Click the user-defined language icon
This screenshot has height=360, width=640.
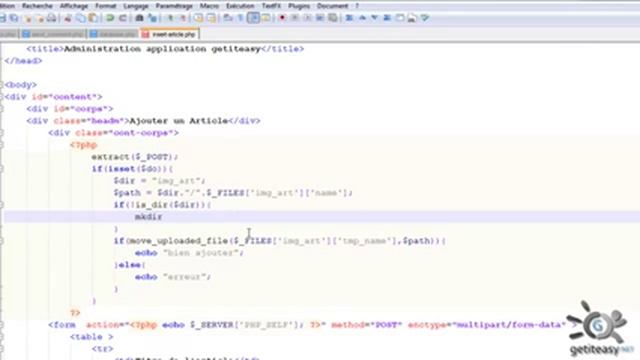pos(266,18)
